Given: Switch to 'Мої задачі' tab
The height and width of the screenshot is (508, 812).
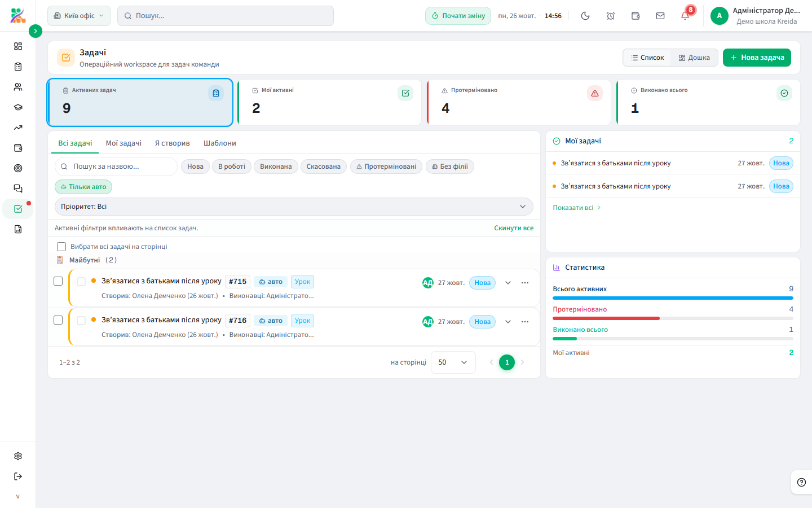Looking at the screenshot, I should pyautogui.click(x=123, y=143).
